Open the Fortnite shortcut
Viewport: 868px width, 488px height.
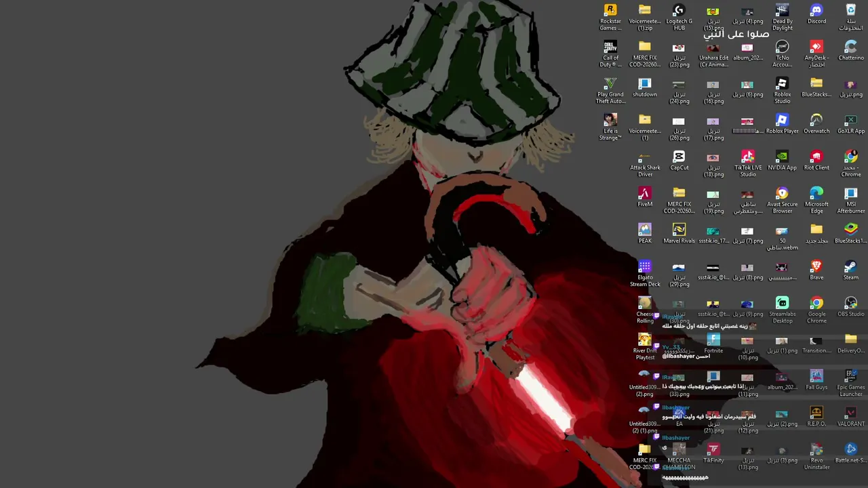tap(713, 343)
